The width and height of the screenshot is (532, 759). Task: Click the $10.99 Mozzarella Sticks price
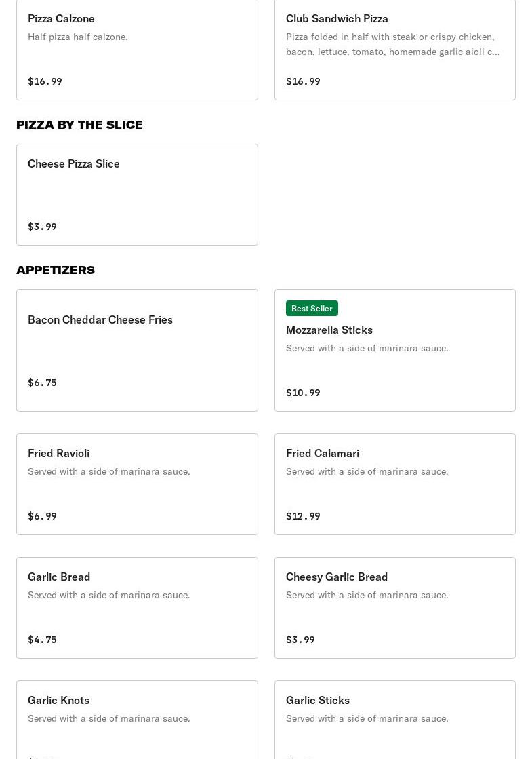pos(303,393)
